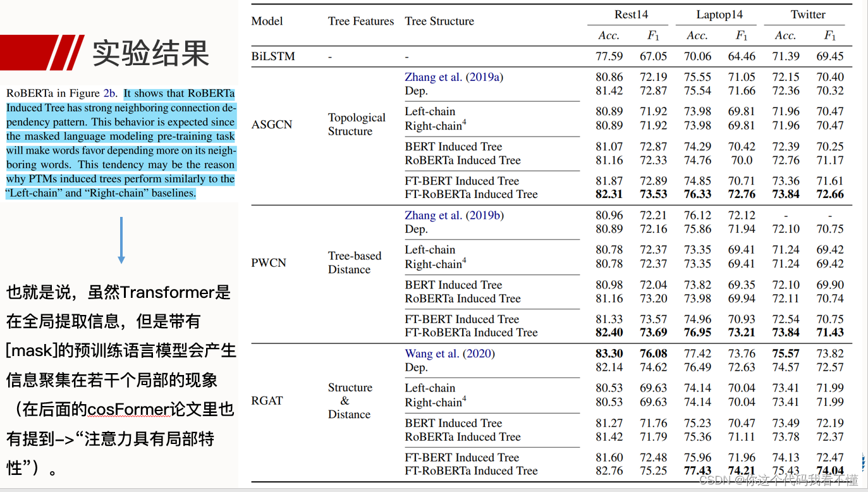Screen dimensions: 868x492
Task: Select the value 69.45 in BiLSTM row
Action: [x=830, y=56]
